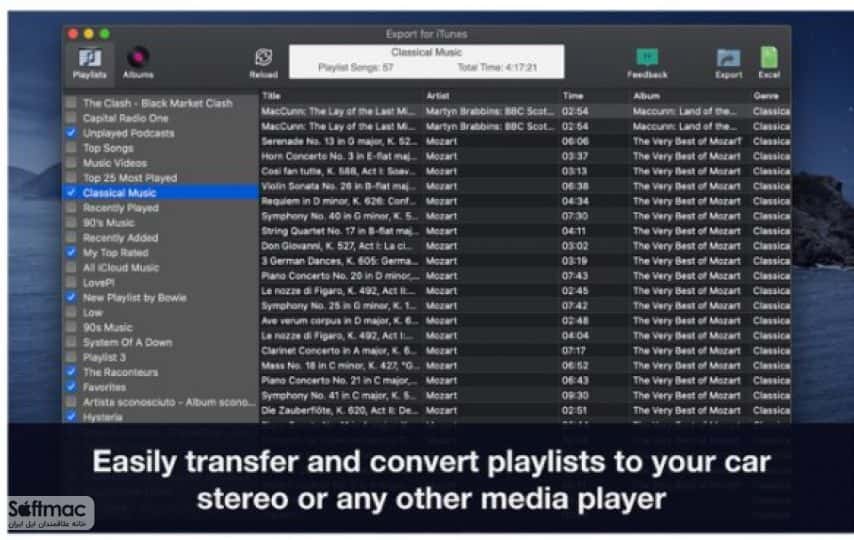
Task: Select String Quartet No. 17 song title
Action: tap(339, 231)
